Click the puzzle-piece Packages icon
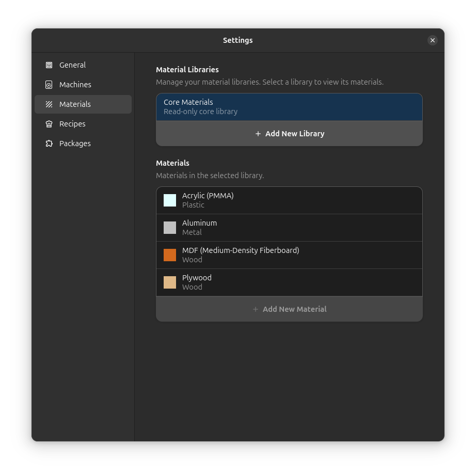 [49, 144]
